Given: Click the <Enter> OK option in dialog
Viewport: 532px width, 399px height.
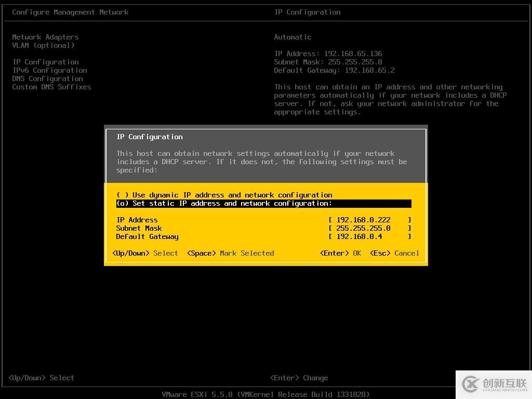Looking at the screenshot, I should coord(341,253).
